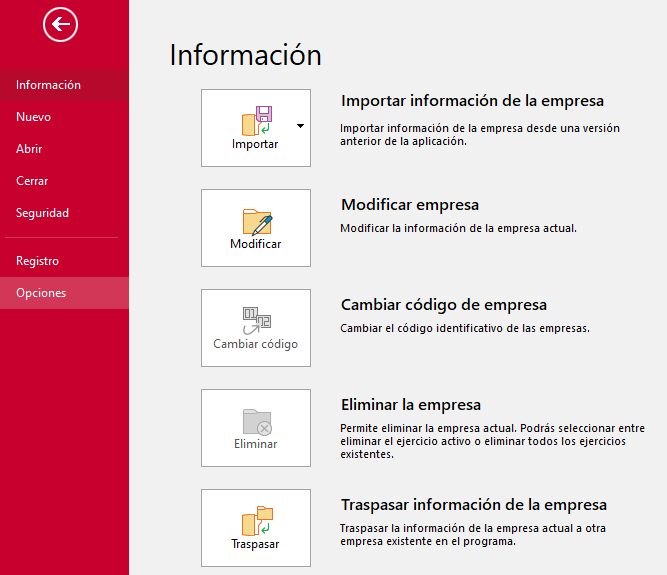Click the Cambiar código icon
Image resolution: width=667 pixels, height=575 pixels.
tap(256, 320)
